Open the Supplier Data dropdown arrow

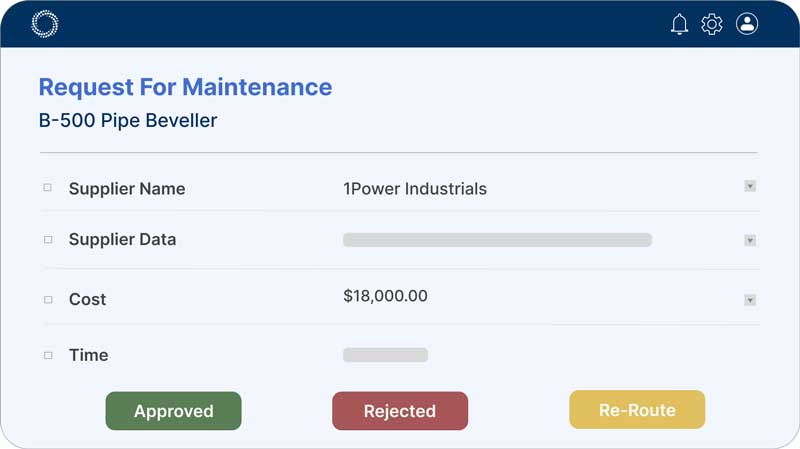[x=750, y=240]
